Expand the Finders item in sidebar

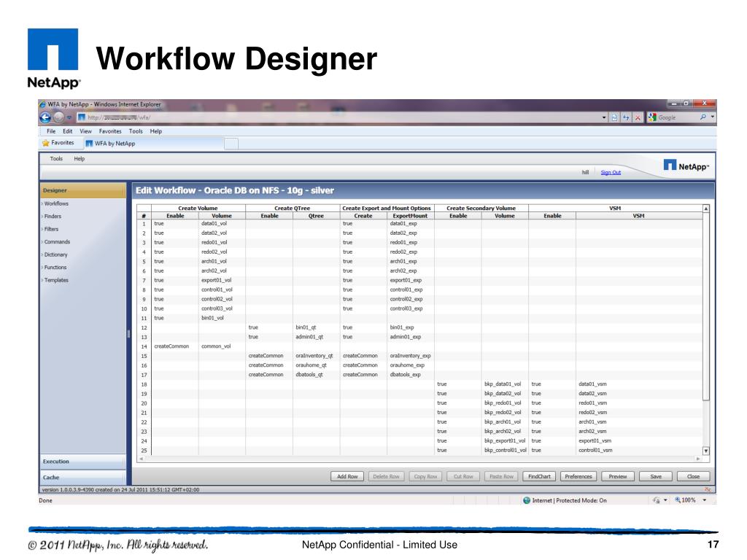coord(52,216)
